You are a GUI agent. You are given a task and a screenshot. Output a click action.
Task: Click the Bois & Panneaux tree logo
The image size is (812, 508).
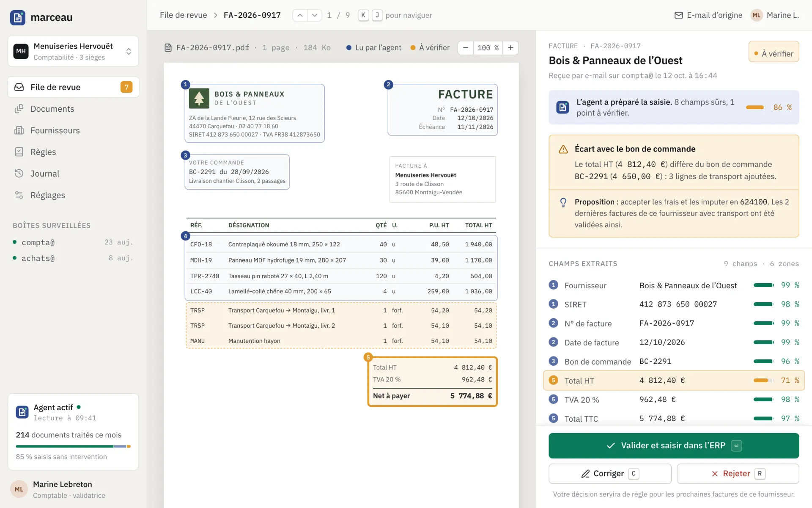pos(199,98)
